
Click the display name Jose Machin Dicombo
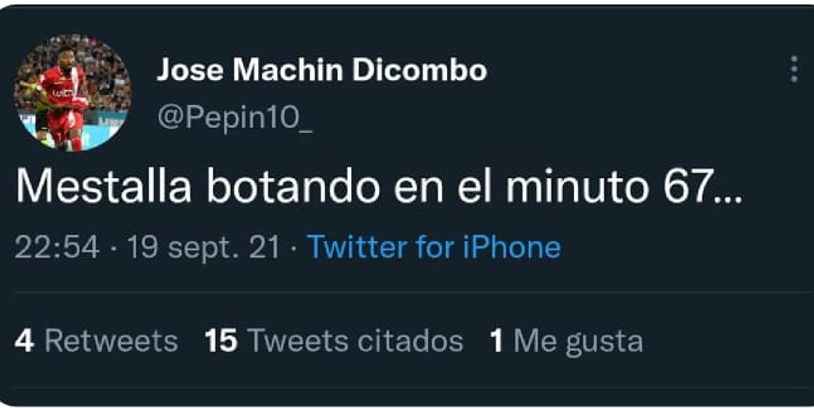321,70
